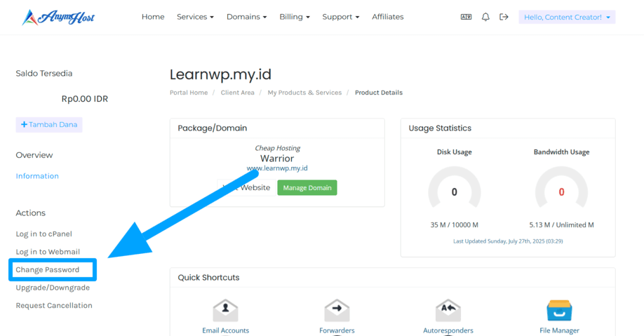644x336 pixels.
Task: Open Upgrade/Downgrade in Actions
Action: 53,288
